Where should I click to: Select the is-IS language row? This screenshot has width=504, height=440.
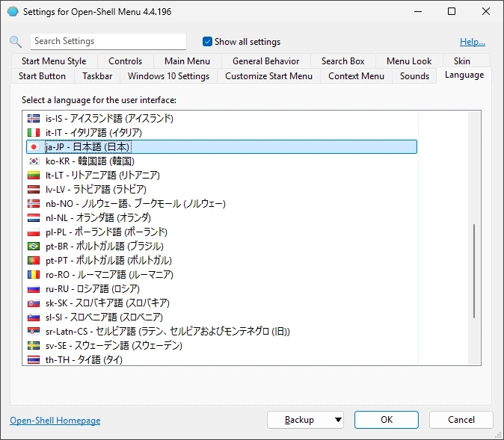[222, 119]
